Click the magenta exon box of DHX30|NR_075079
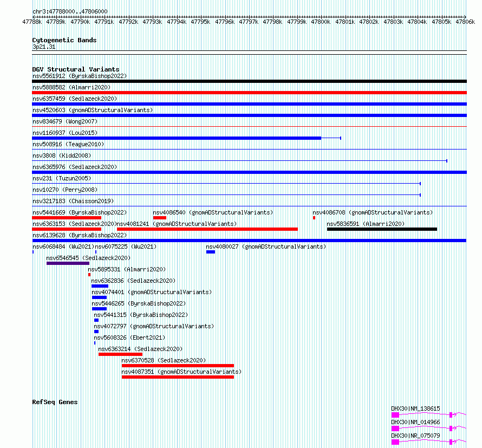482x448 pixels. [395, 442]
